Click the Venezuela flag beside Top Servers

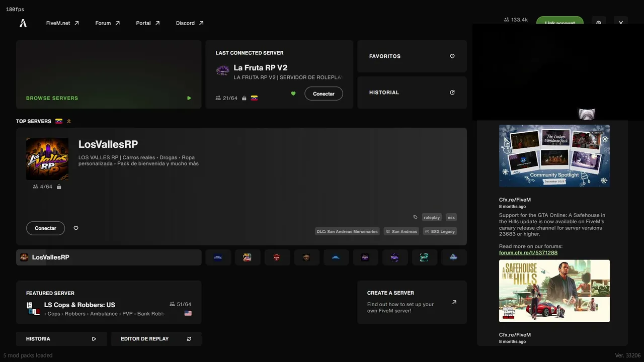pyautogui.click(x=59, y=121)
